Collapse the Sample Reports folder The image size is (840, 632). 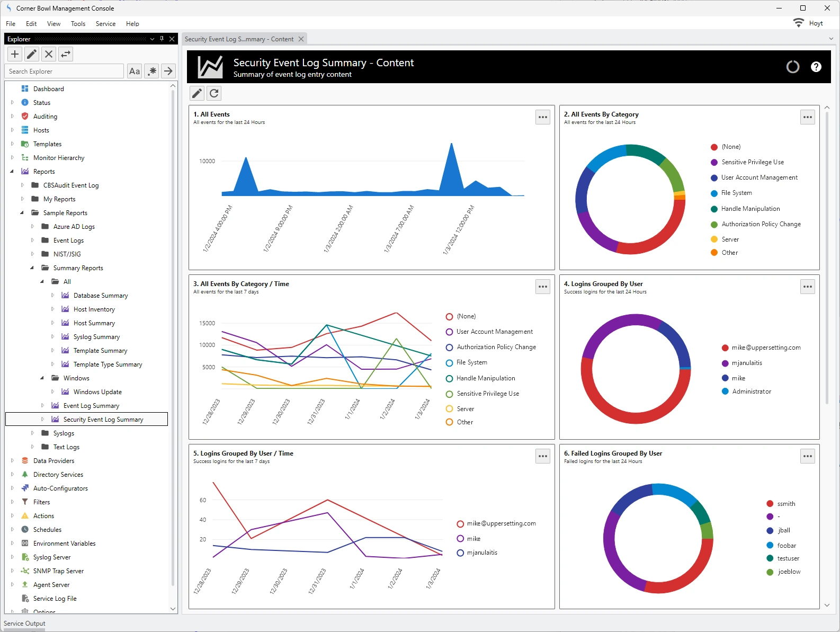[x=22, y=213]
